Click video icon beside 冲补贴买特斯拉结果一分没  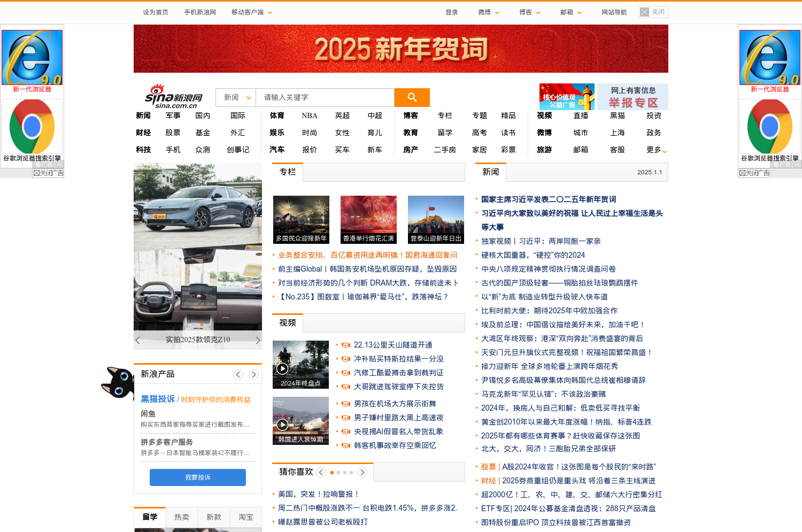pos(346,359)
